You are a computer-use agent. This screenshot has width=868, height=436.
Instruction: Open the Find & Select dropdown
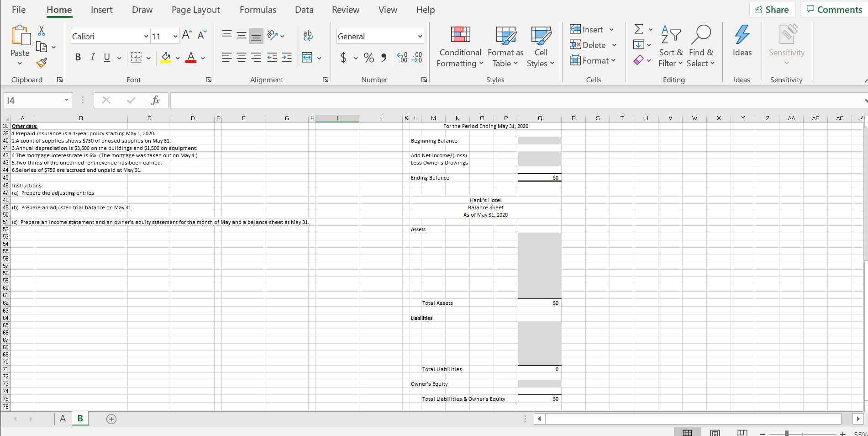(701, 46)
